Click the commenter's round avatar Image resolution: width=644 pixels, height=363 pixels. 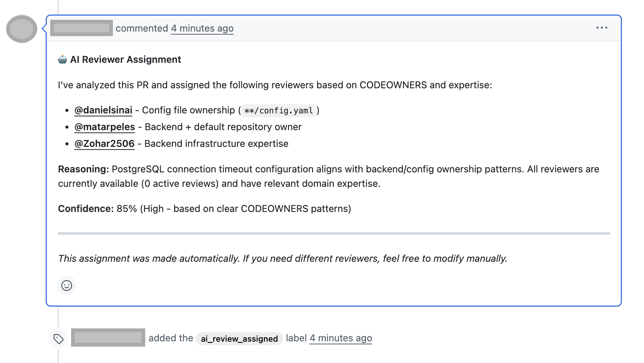[x=22, y=29]
